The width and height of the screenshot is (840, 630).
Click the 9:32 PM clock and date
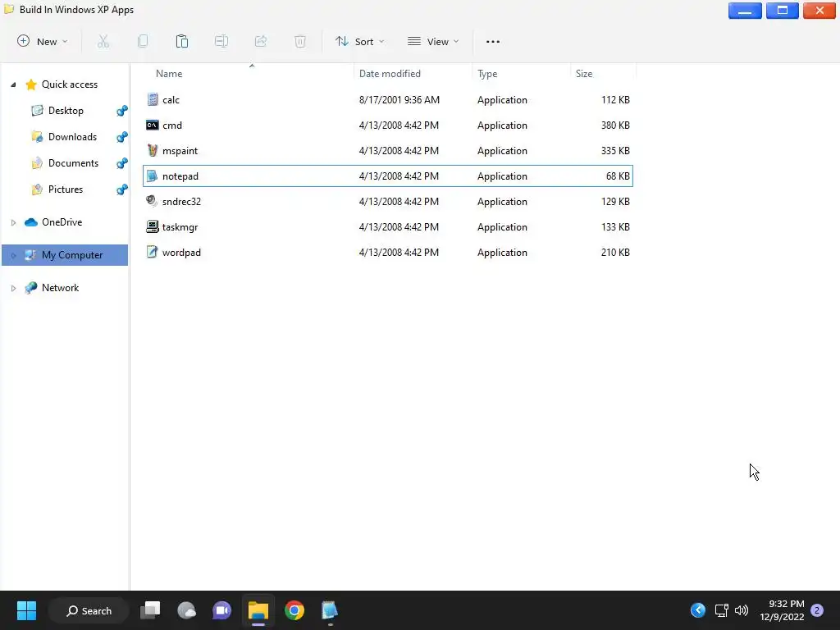(x=782, y=610)
